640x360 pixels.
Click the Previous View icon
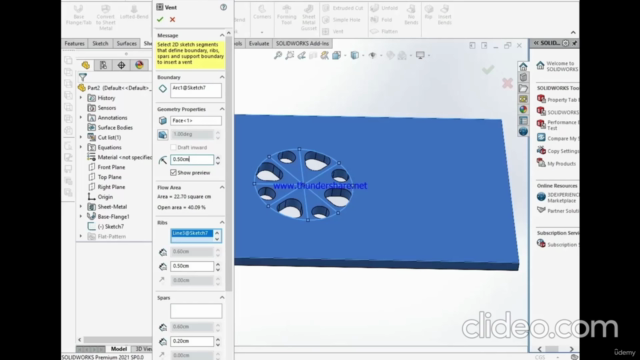[302, 55]
